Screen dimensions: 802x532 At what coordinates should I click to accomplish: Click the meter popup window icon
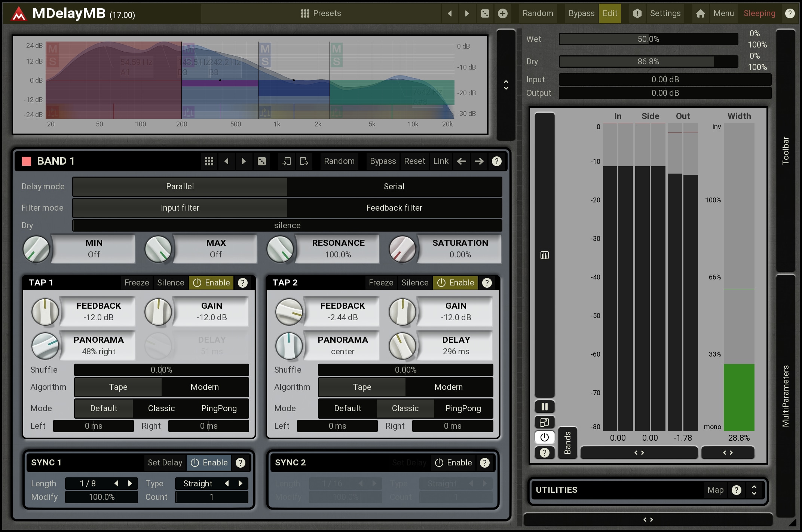(x=544, y=422)
